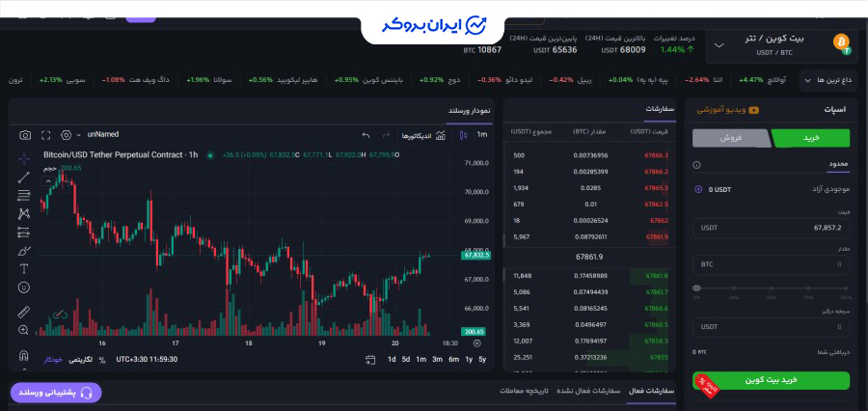Collapse the volume indicator legend arrow

(48, 181)
